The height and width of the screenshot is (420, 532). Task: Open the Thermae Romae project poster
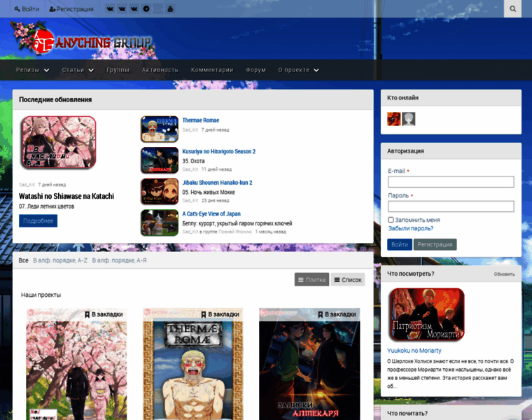(192, 364)
